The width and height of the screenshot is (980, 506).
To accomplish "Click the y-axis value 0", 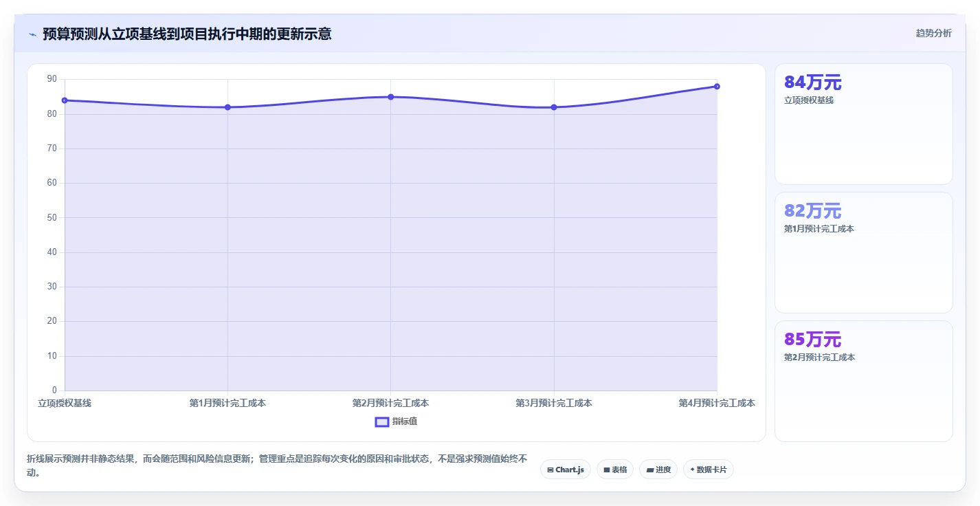I will [x=55, y=390].
